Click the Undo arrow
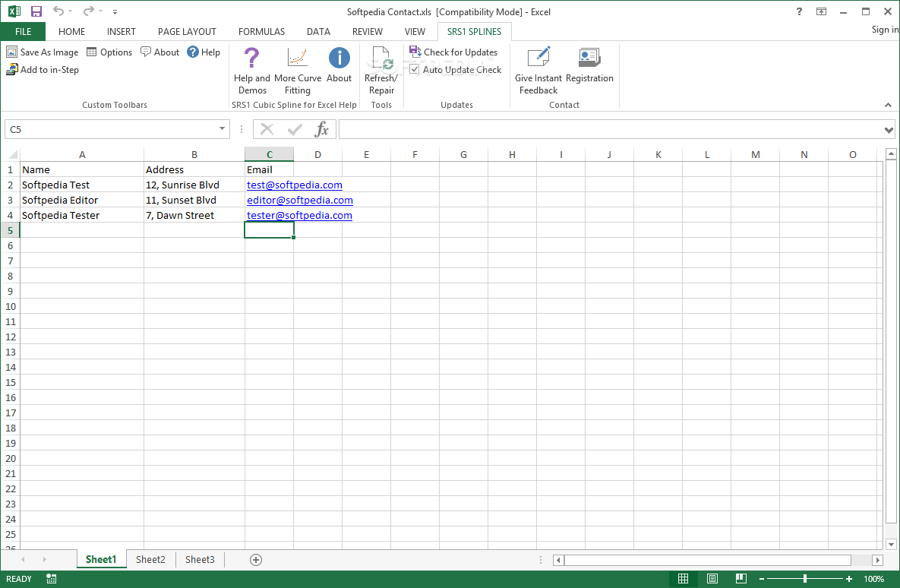This screenshot has height=588, width=900. [x=58, y=11]
